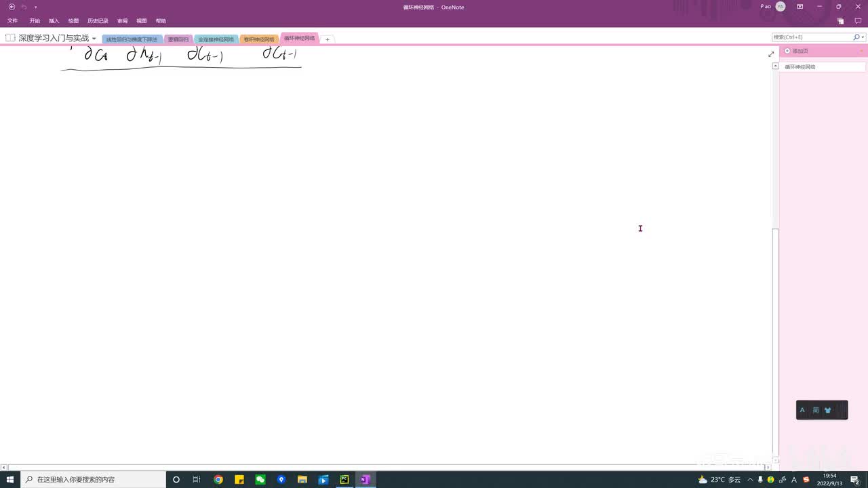The width and height of the screenshot is (868, 488).
Task: Open the 帮助 ribbon tab
Action: click(x=161, y=21)
